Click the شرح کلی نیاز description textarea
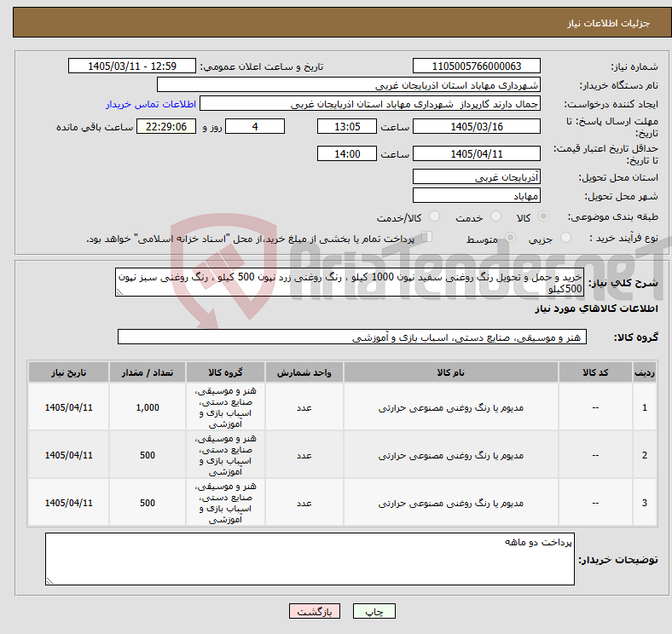The image size is (672, 634). 350,282
